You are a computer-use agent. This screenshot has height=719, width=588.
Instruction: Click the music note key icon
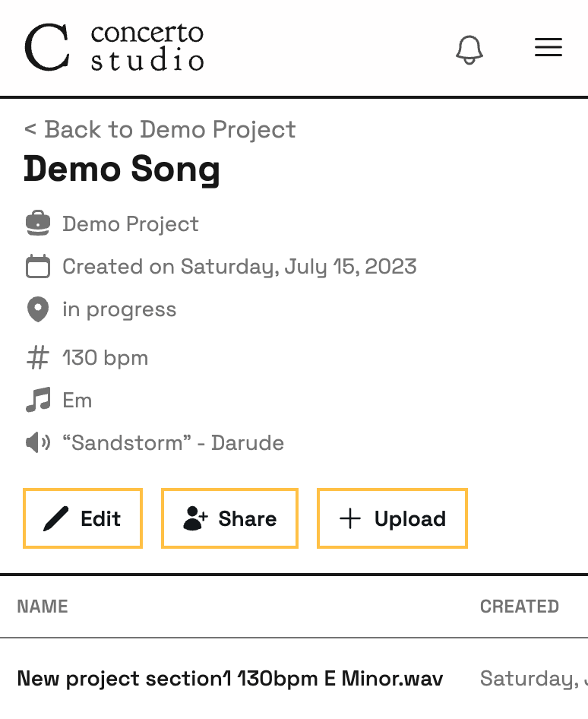pyautogui.click(x=37, y=400)
